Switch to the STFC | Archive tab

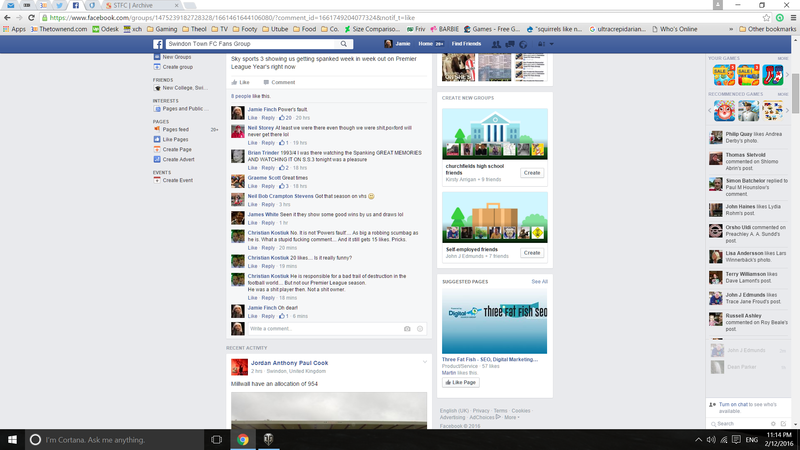(140, 5)
